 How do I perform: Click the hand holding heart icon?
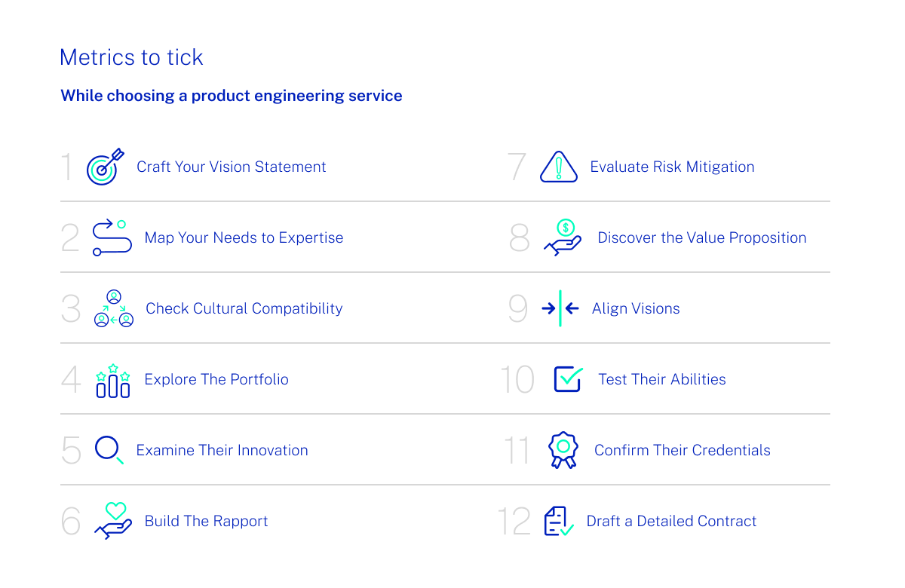[x=113, y=521]
